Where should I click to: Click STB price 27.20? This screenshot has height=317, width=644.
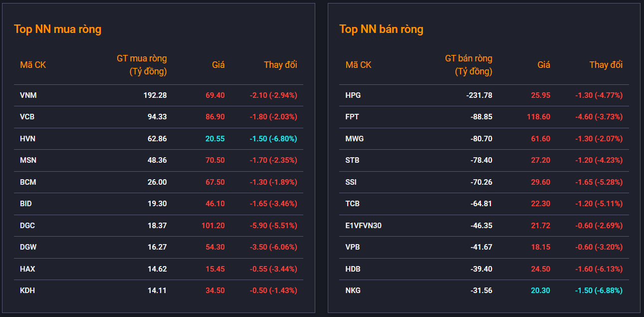[541, 160]
